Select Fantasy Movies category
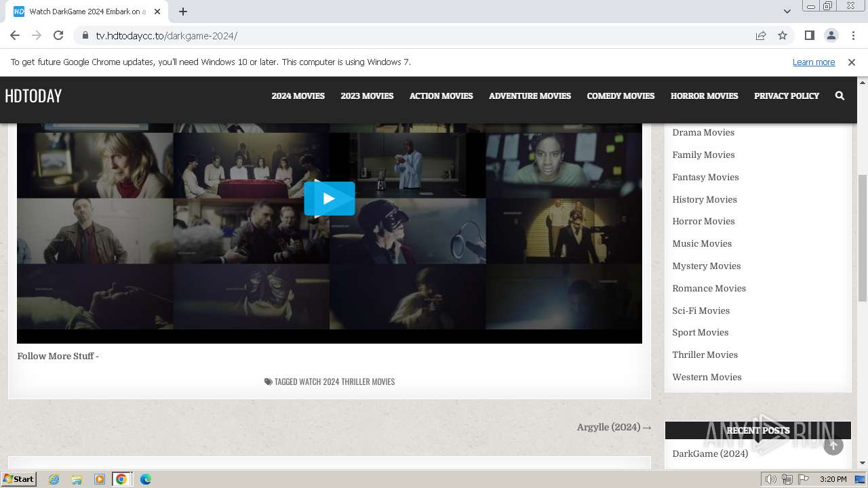Image resolution: width=868 pixels, height=488 pixels. (705, 177)
